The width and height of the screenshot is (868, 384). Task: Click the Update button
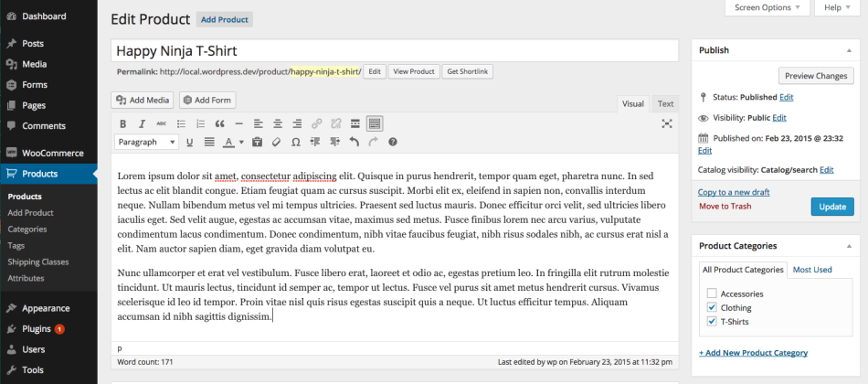click(831, 207)
